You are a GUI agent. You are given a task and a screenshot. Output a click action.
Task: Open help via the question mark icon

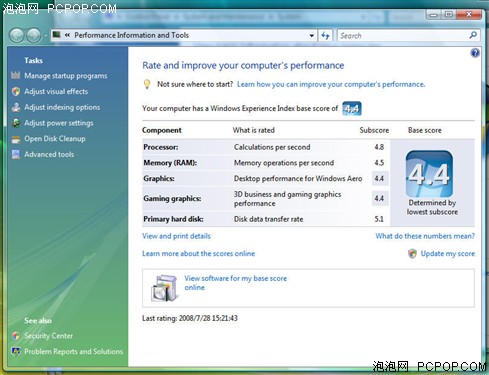(475, 53)
